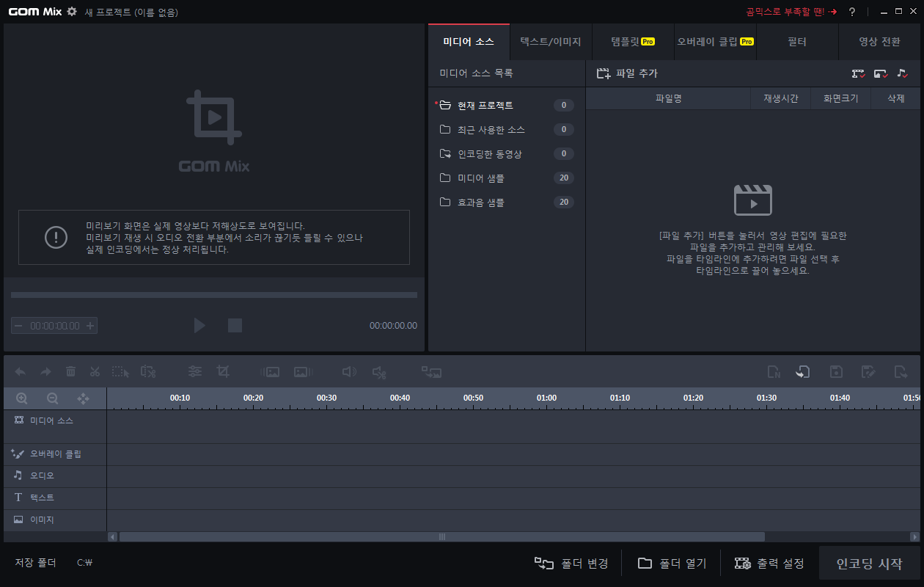
Task: Click the 파일 추가 button
Action: tap(627, 73)
